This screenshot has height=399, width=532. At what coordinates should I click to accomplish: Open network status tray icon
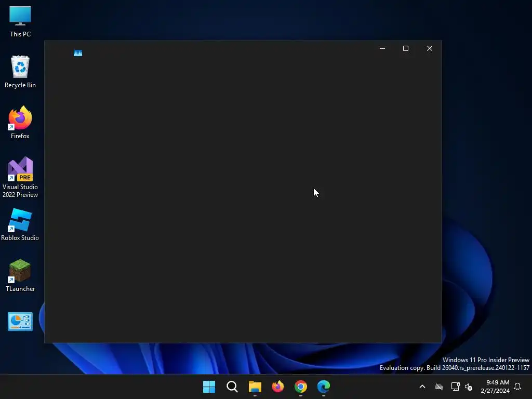[455, 387]
